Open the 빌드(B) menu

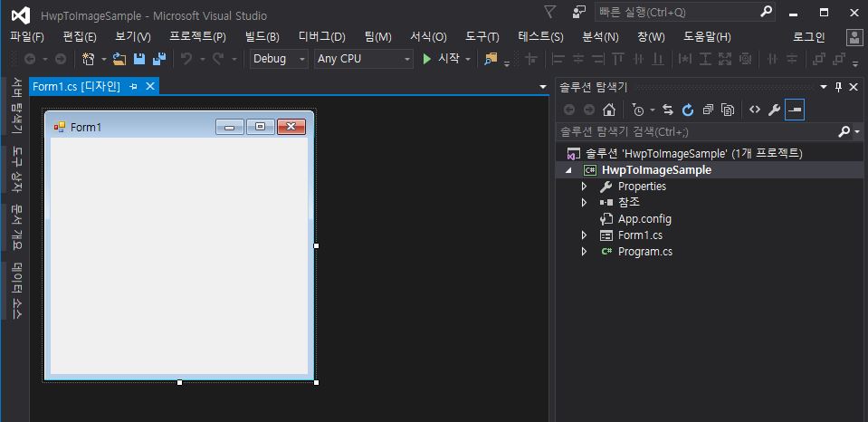[x=262, y=37]
